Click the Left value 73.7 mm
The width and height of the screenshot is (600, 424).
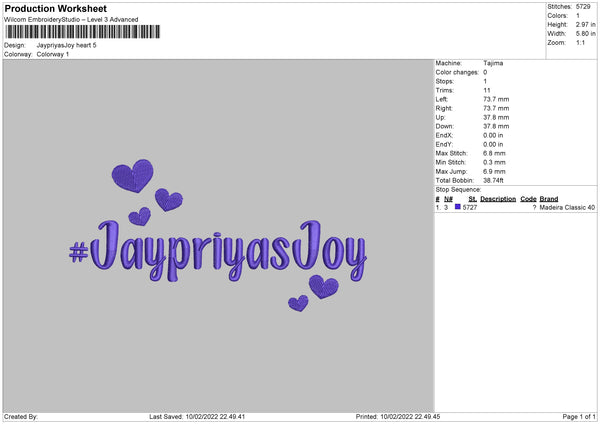(x=496, y=99)
